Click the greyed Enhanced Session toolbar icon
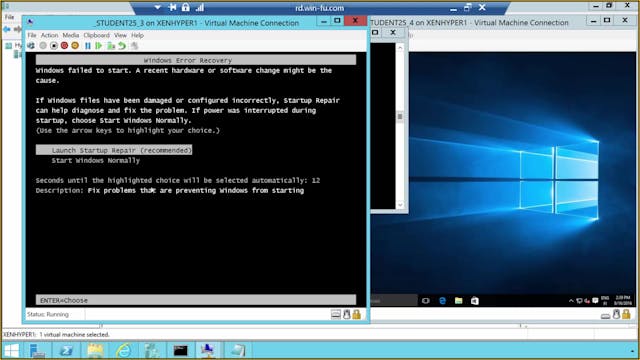The image size is (640, 360). 134,46
